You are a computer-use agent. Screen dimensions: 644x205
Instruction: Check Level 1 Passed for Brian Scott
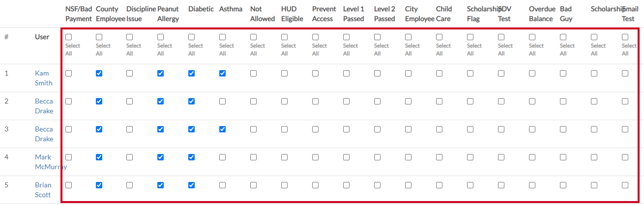click(x=346, y=185)
